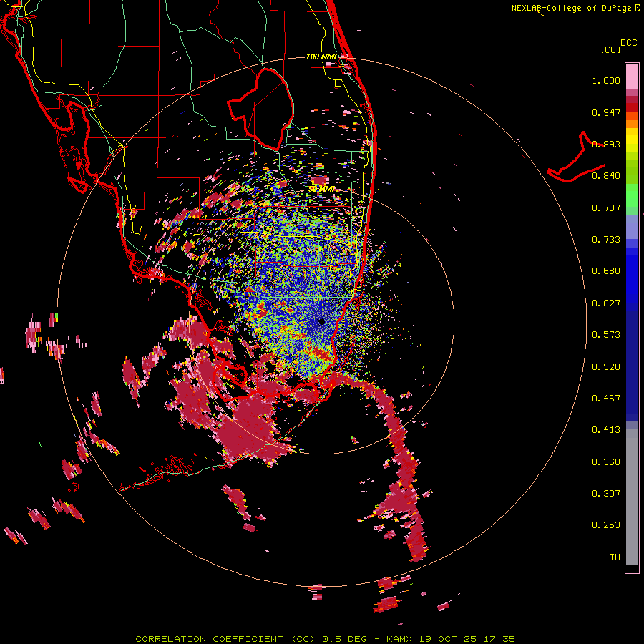Click the 100 NMI range ring label
644x644 pixels.
(321, 57)
